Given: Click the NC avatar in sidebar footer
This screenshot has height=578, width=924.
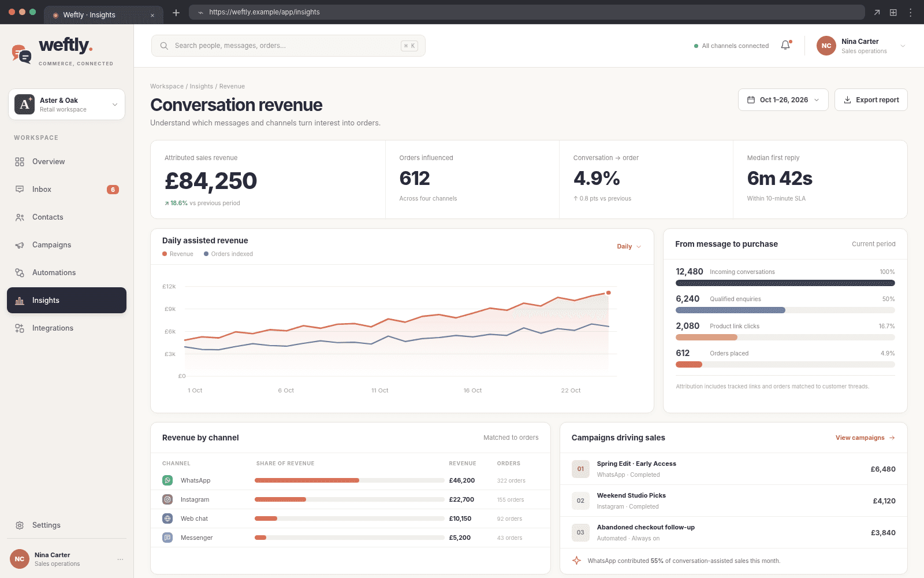Looking at the screenshot, I should pos(20,559).
